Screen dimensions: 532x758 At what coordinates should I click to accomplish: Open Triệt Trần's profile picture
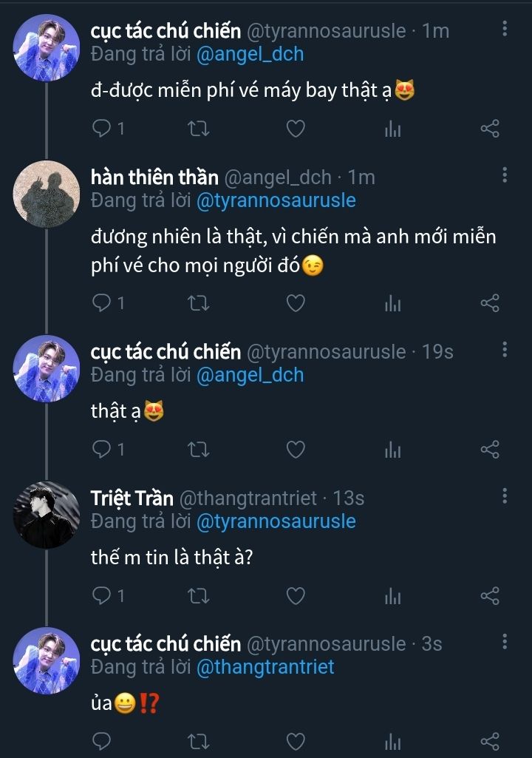point(47,515)
